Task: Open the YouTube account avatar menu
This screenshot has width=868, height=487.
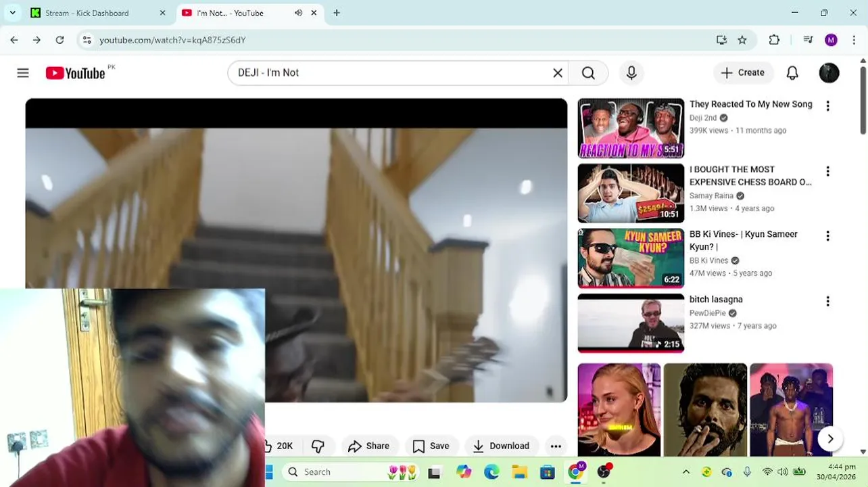Action: (x=829, y=73)
